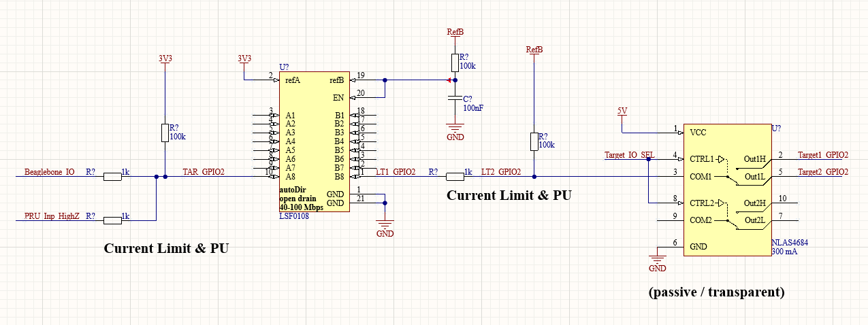Image resolution: width=868 pixels, height=325 pixels.
Task: Click the LSF0108 part name text
Action: 293,216
